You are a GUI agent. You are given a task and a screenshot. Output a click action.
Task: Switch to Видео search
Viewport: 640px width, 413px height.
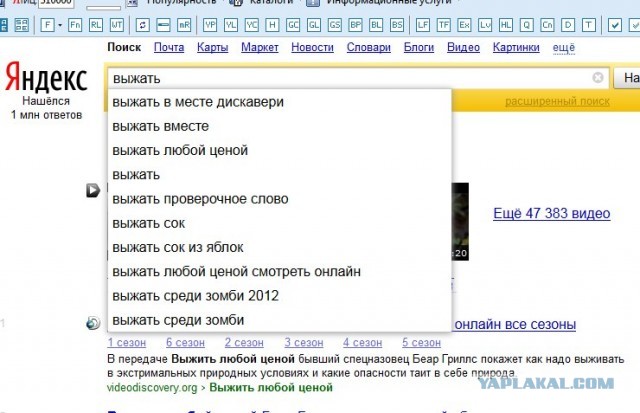463,47
